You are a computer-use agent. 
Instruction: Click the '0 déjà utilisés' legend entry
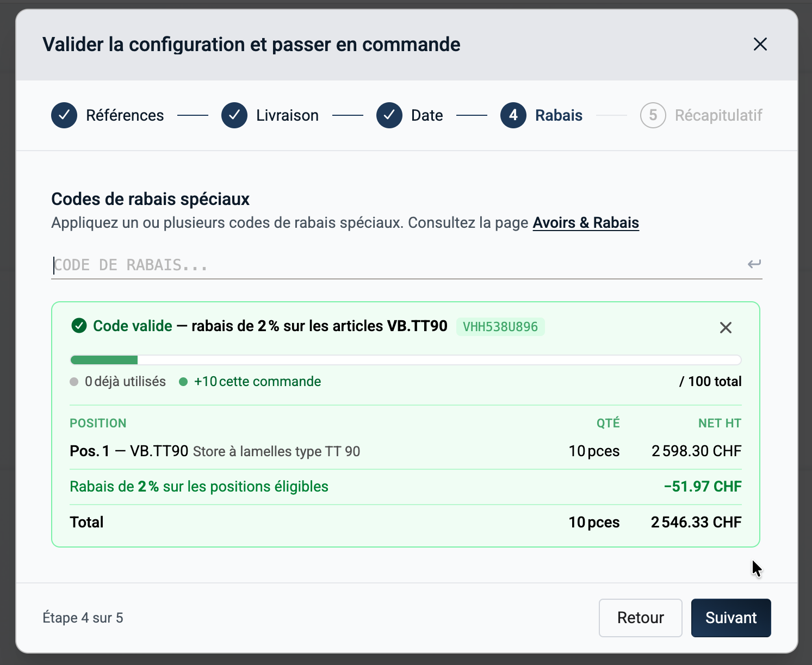118,382
